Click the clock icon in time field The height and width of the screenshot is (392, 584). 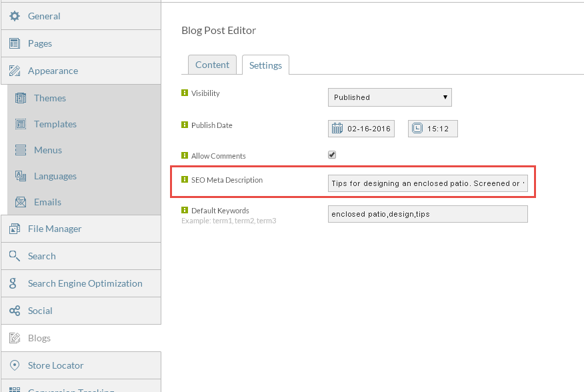[x=417, y=128]
